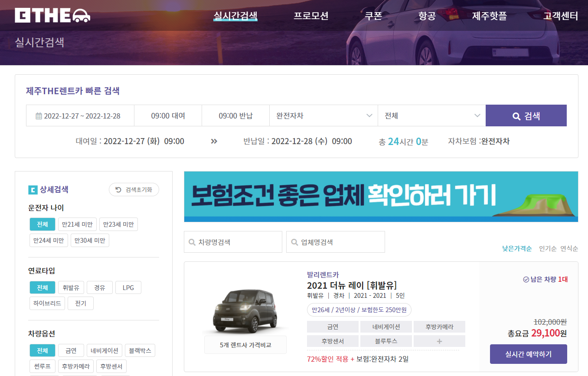Click 실시간 예약하기 button
Viewport: 588px width, 376px height.
pyautogui.click(x=529, y=354)
